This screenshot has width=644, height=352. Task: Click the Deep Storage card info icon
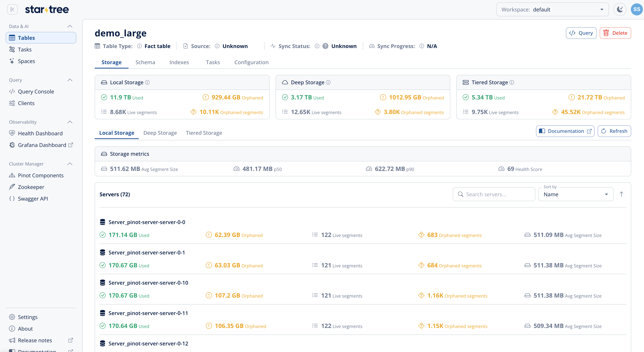[x=328, y=82]
